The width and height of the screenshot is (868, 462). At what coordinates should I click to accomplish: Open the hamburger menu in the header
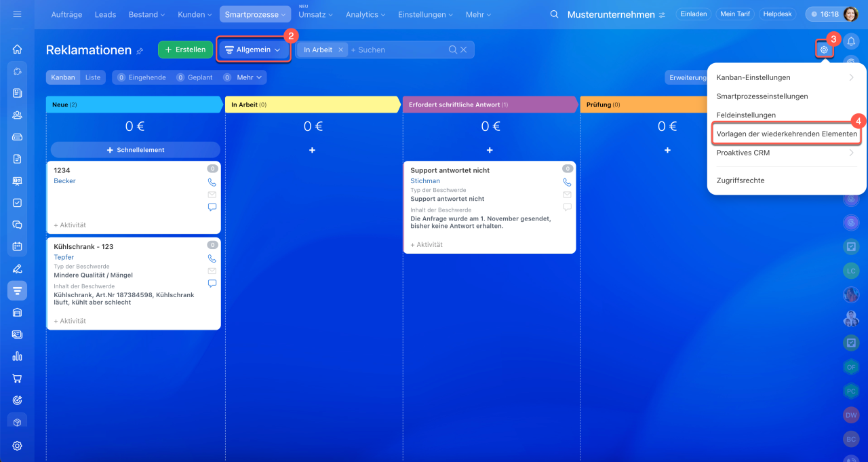point(17,14)
